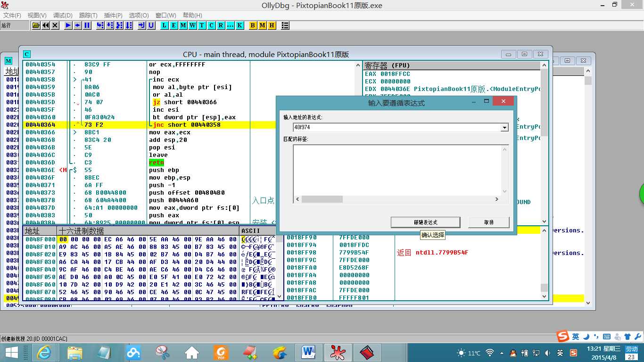Open Executable modules with the E icon

coord(174,25)
